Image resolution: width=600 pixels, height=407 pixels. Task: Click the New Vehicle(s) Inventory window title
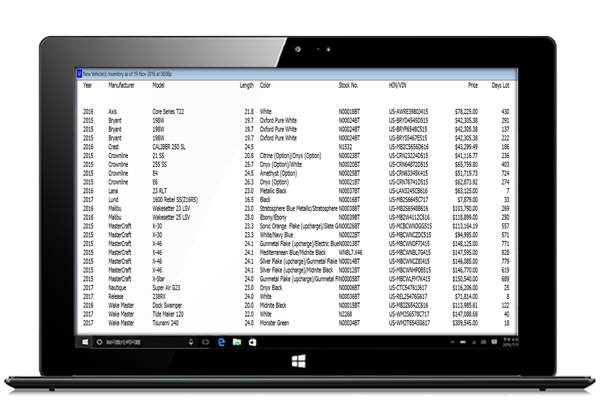pos(127,74)
